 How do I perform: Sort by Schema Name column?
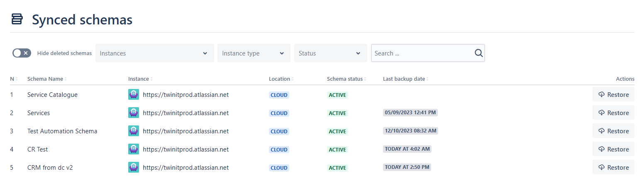tap(47, 79)
